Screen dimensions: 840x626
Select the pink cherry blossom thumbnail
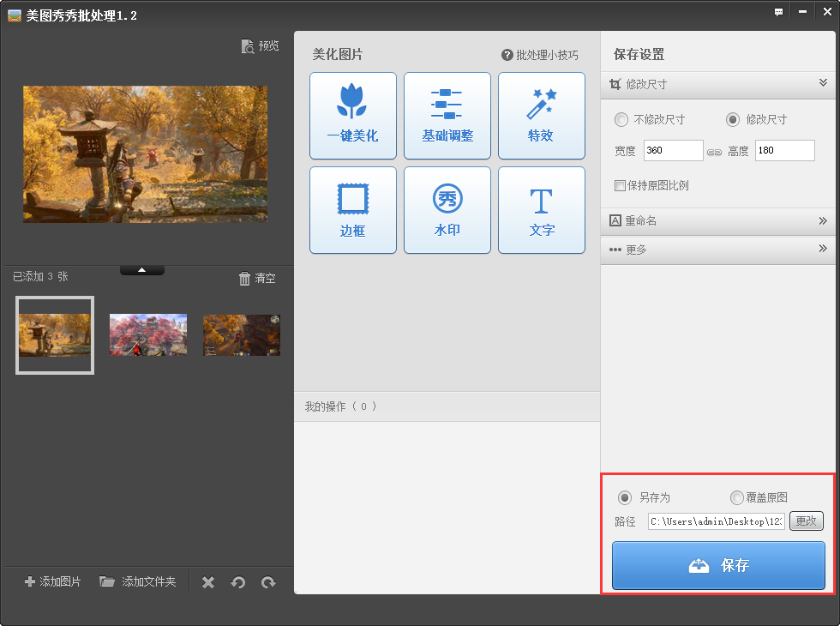[x=148, y=334]
